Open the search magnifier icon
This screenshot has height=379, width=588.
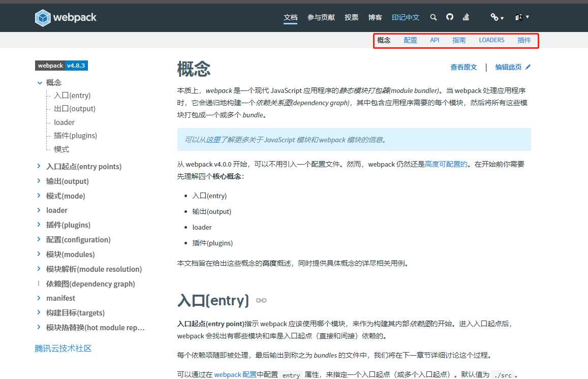tap(433, 17)
